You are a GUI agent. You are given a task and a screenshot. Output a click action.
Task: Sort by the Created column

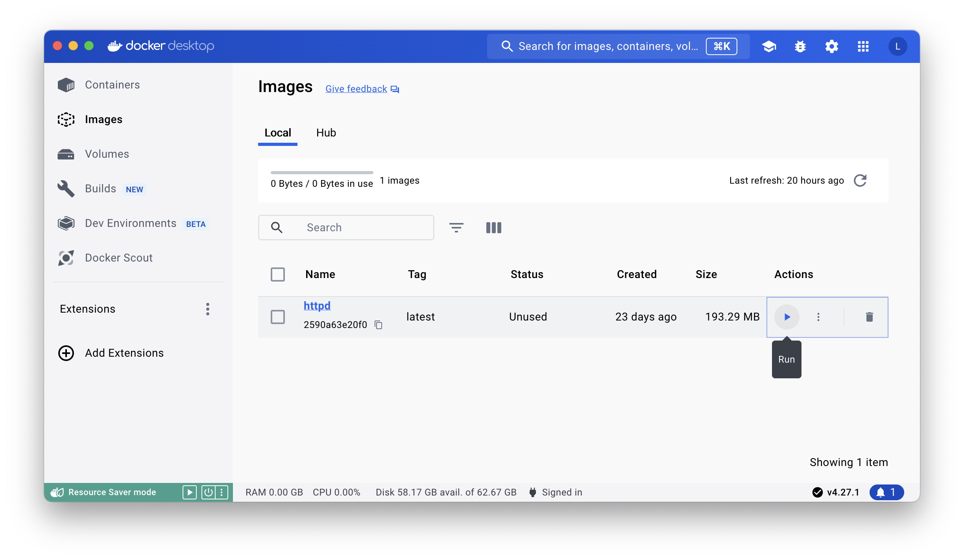tap(637, 274)
